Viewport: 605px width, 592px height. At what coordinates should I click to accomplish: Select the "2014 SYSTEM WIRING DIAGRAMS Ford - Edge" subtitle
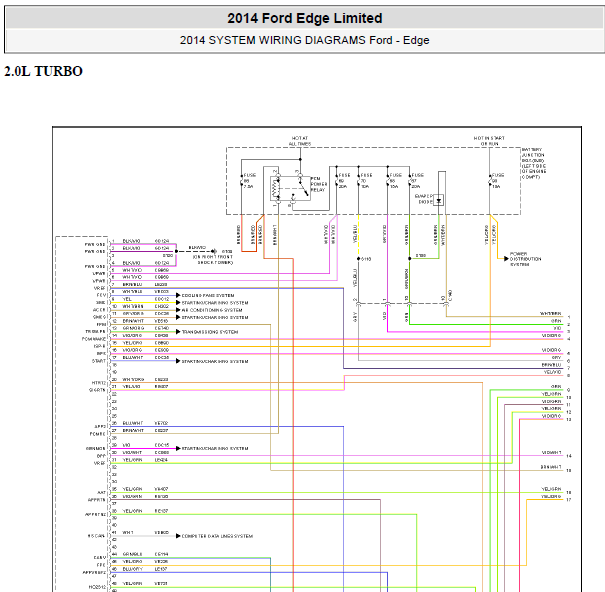pyautogui.click(x=304, y=40)
